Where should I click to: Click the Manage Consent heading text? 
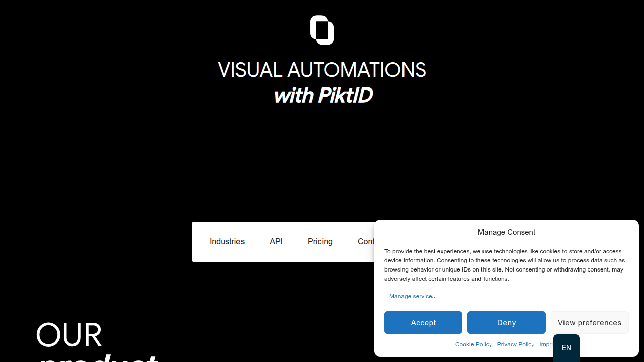tap(507, 232)
